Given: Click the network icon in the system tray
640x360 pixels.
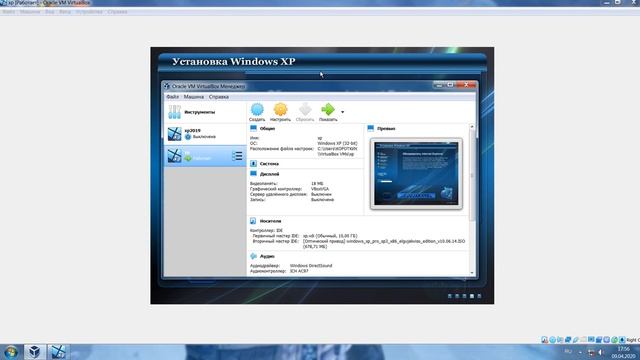Looking at the screenshot, I should [x=591, y=352].
